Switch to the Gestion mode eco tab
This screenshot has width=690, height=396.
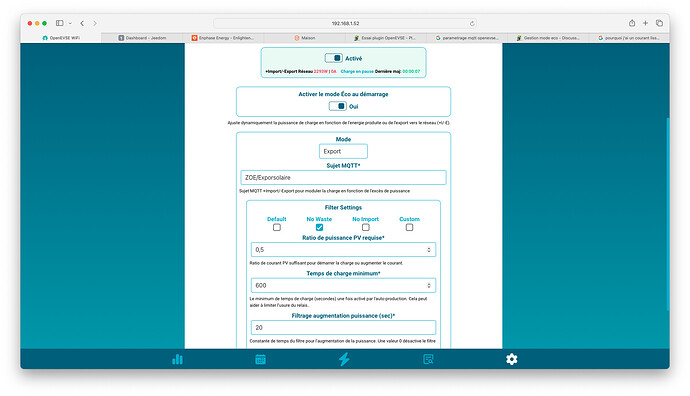(x=548, y=38)
